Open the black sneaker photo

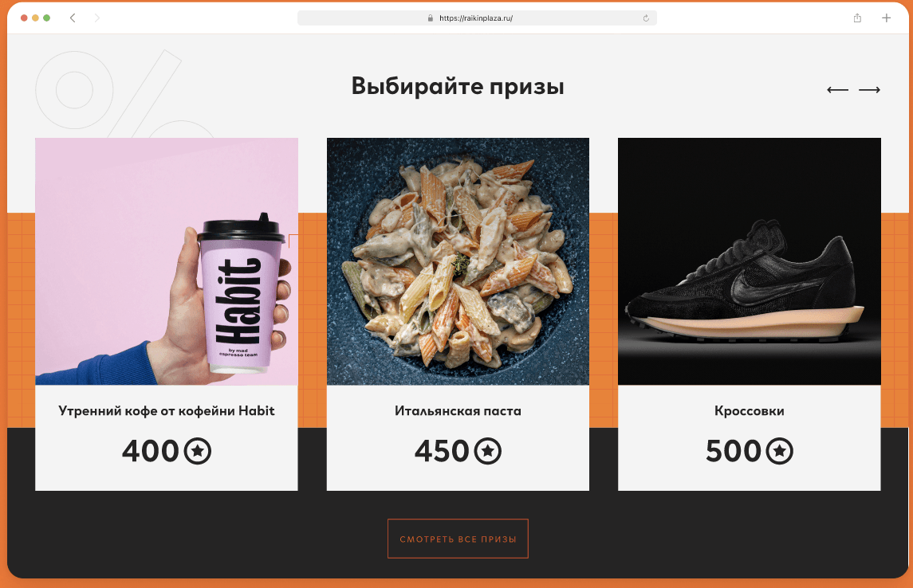[x=750, y=261]
